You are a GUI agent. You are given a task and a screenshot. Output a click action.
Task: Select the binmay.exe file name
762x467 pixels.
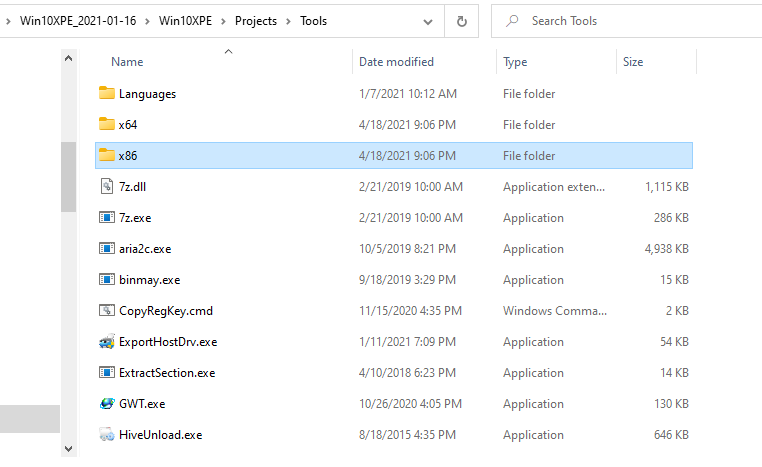(150, 280)
